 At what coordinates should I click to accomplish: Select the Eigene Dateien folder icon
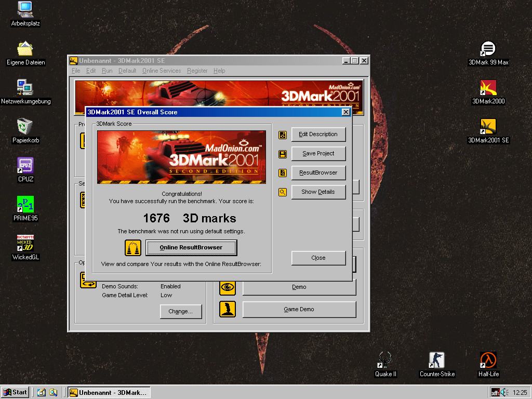tap(25, 54)
